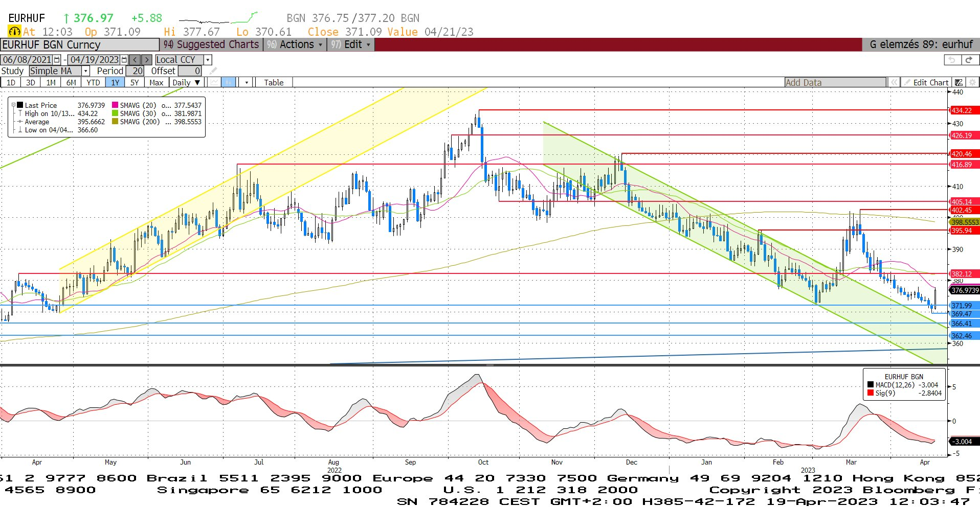Image resolution: width=980 pixels, height=530 pixels.
Task: Click Sig(9) red legend swatch
Action: (x=871, y=393)
